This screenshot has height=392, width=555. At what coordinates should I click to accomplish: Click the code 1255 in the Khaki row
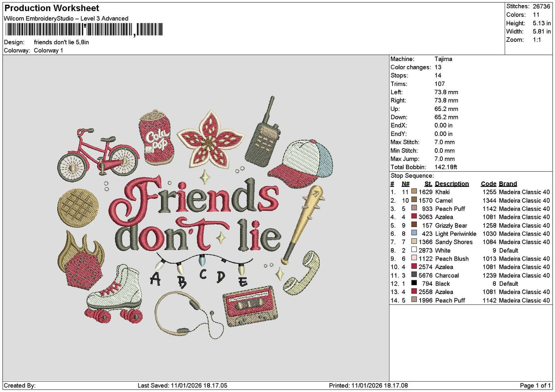tap(489, 192)
